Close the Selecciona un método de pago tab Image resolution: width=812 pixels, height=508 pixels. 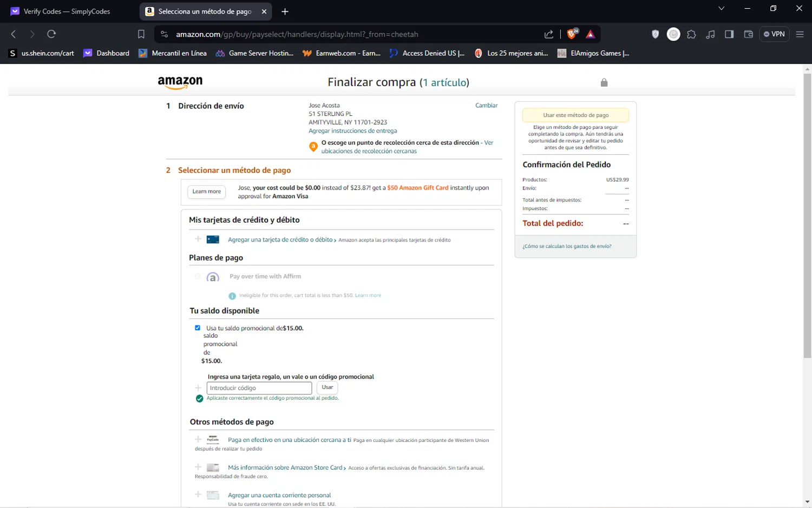tap(264, 11)
